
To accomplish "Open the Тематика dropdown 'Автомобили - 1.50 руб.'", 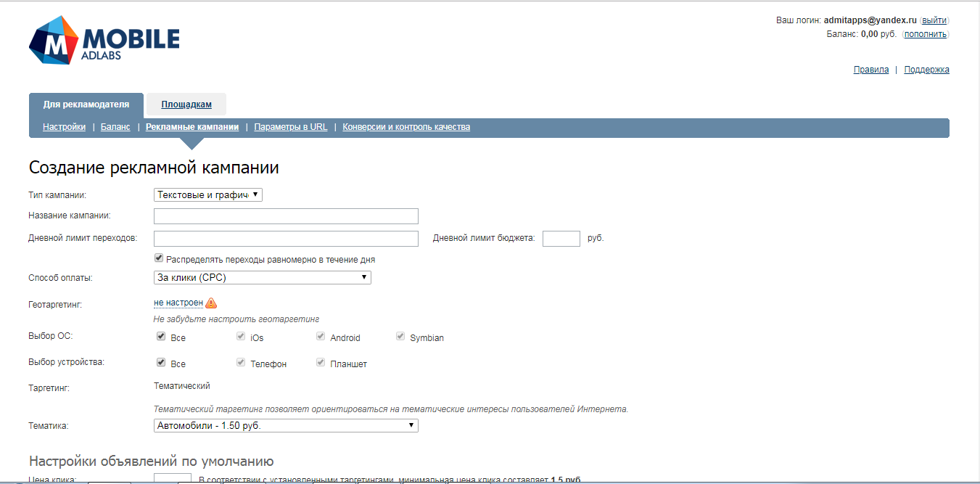I will click(x=286, y=425).
